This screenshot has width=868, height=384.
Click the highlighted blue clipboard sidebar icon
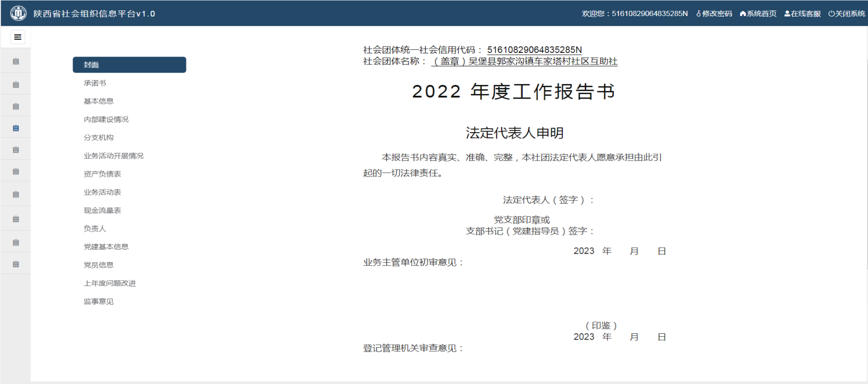point(16,128)
